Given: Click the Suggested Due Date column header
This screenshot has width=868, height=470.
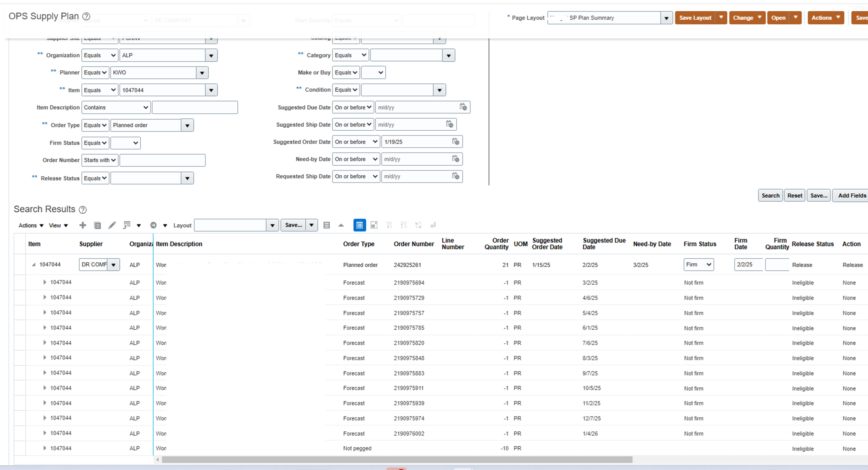Looking at the screenshot, I should click(604, 244).
